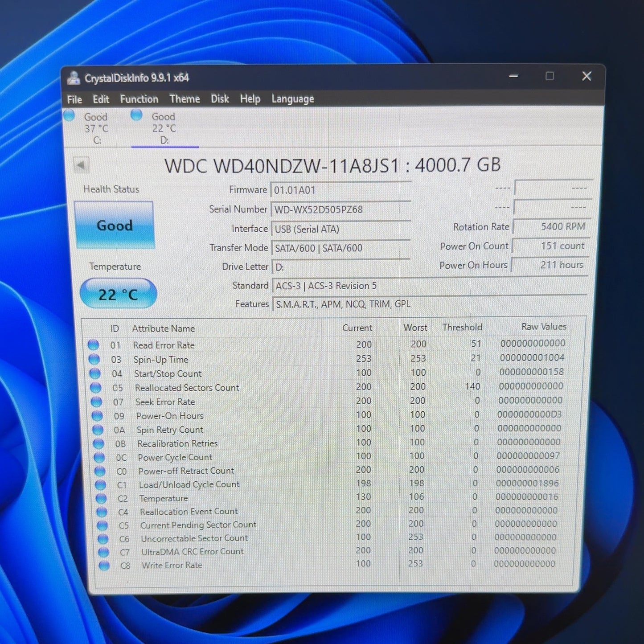
Task: Click the Standard field showing ACS-3
Action: pyautogui.click(x=430, y=286)
